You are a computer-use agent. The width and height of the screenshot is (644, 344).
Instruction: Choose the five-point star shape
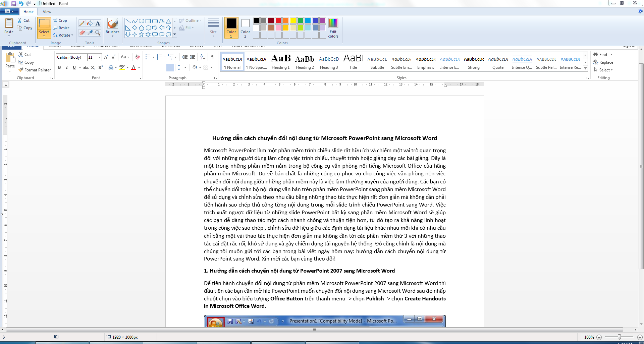(x=141, y=34)
